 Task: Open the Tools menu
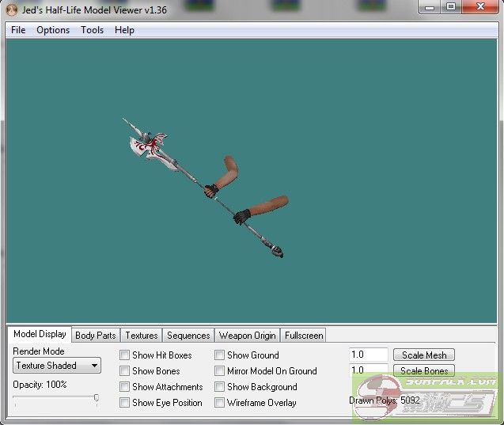(x=92, y=30)
